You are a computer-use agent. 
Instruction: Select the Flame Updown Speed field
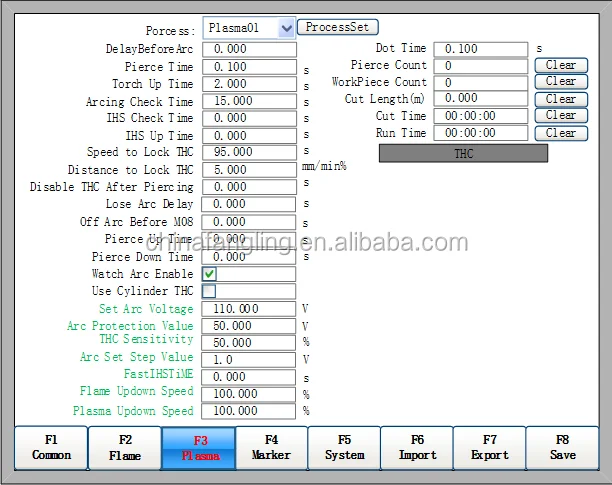click(249, 394)
